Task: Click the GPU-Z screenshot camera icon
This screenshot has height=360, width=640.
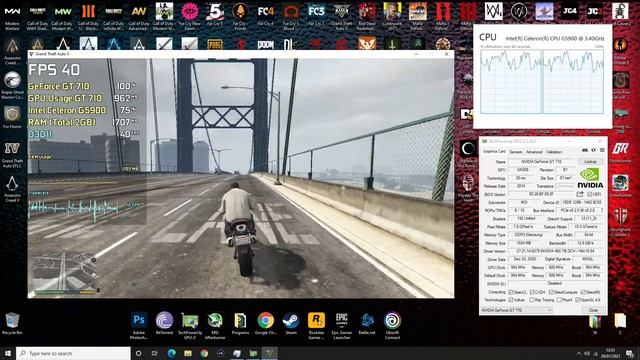Action: point(584,151)
